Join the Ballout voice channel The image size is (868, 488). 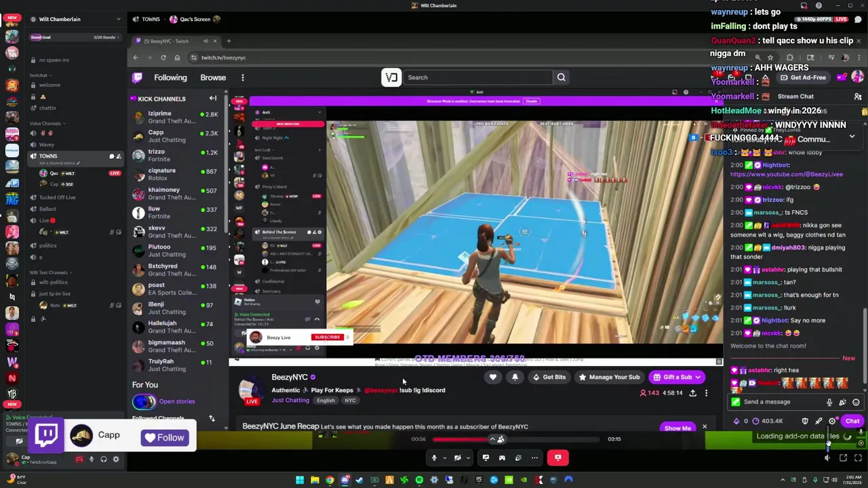(x=75, y=209)
